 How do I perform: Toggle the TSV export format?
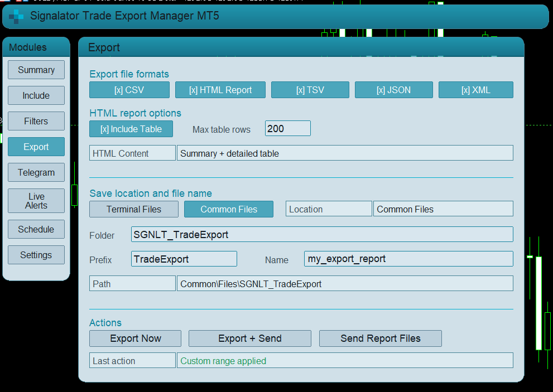310,90
